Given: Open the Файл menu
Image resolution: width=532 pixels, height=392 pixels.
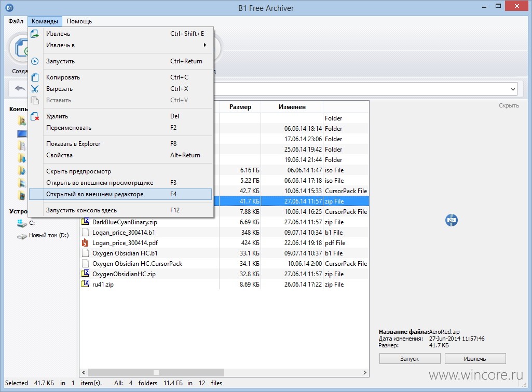Looking at the screenshot, I should point(16,21).
